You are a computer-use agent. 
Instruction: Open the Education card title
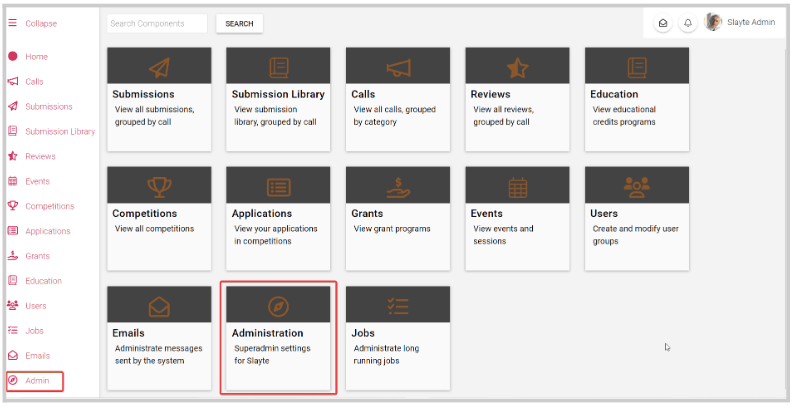[614, 94]
